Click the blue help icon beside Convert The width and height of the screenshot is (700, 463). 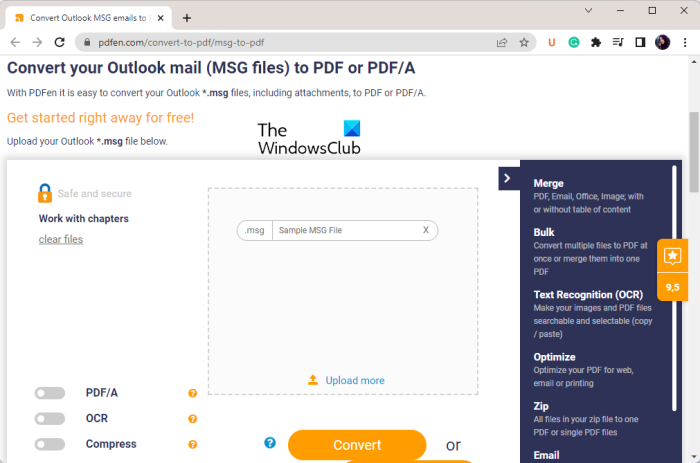(270, 442)
